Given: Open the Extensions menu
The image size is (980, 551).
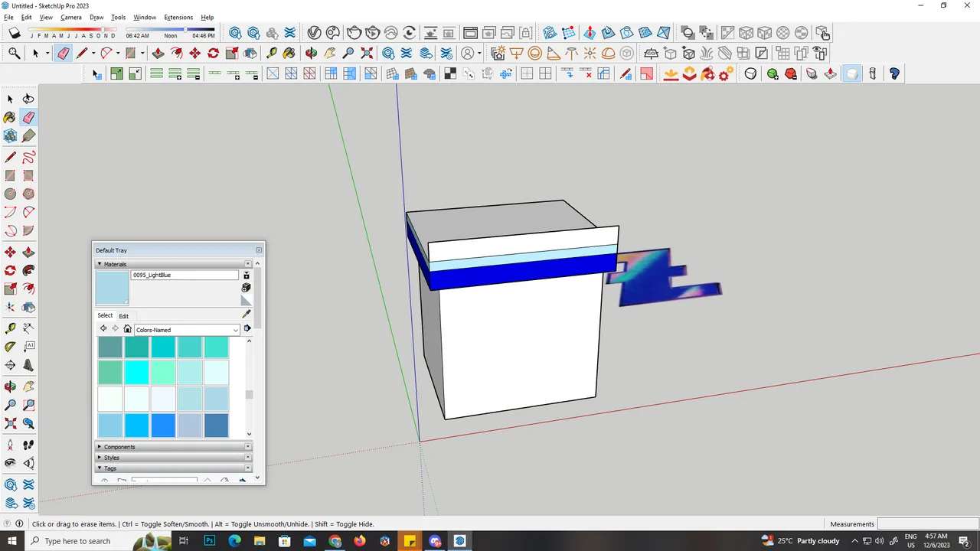Looking at the screenshot, I should pos(178,17).
